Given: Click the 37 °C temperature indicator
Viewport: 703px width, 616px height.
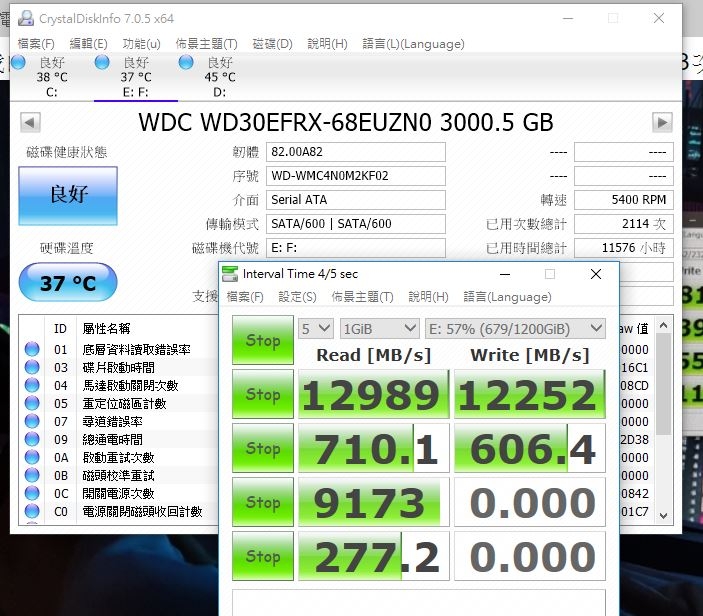Looking at the screenshot, I should [x=68, y=282].
